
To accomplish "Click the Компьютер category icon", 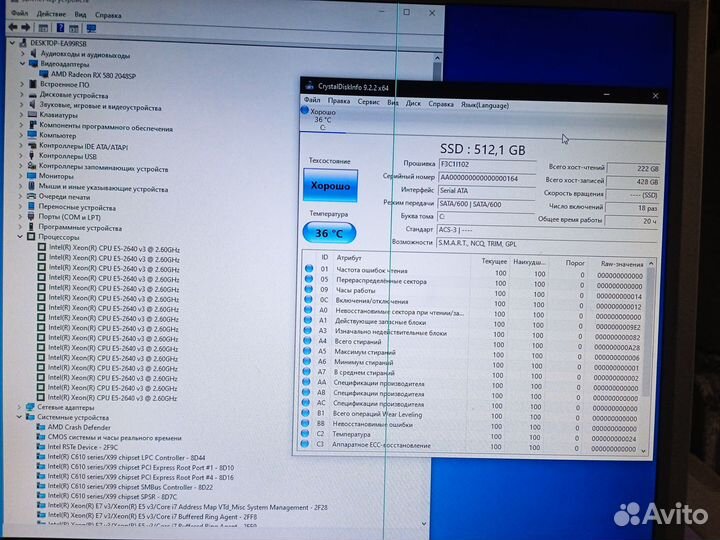I will tap(32, 135).
